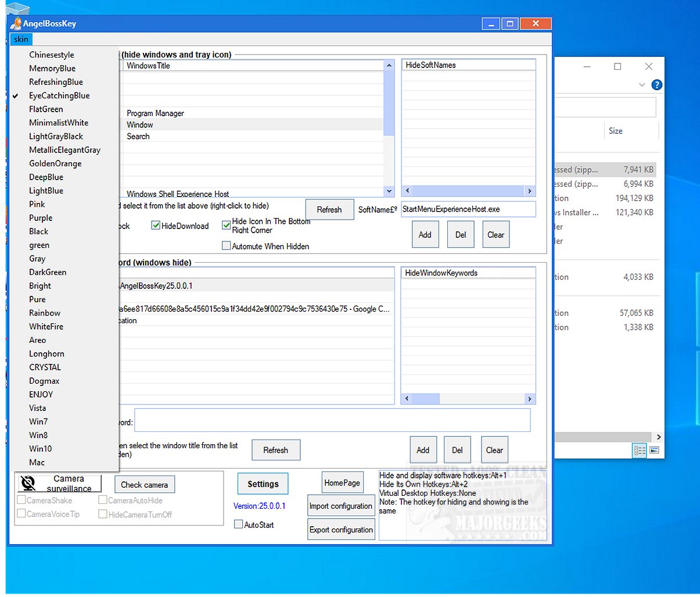Select the 7,941 KB file row in Explorer
700x597 pixels.
click(605, 170)
